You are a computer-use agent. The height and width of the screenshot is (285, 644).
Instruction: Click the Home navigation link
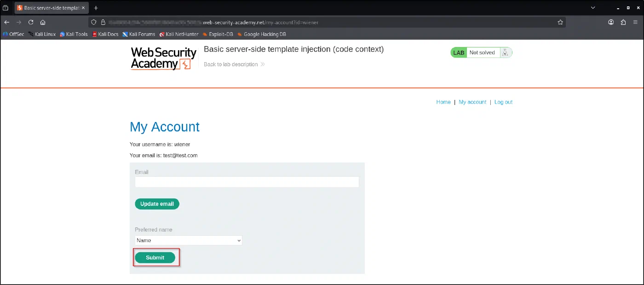(x=443, y=102)
